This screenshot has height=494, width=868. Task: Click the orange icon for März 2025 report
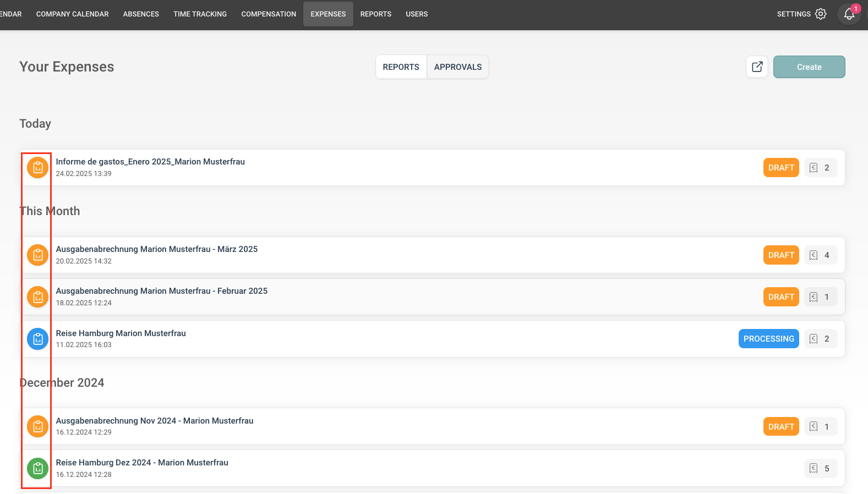pos(37,255)
